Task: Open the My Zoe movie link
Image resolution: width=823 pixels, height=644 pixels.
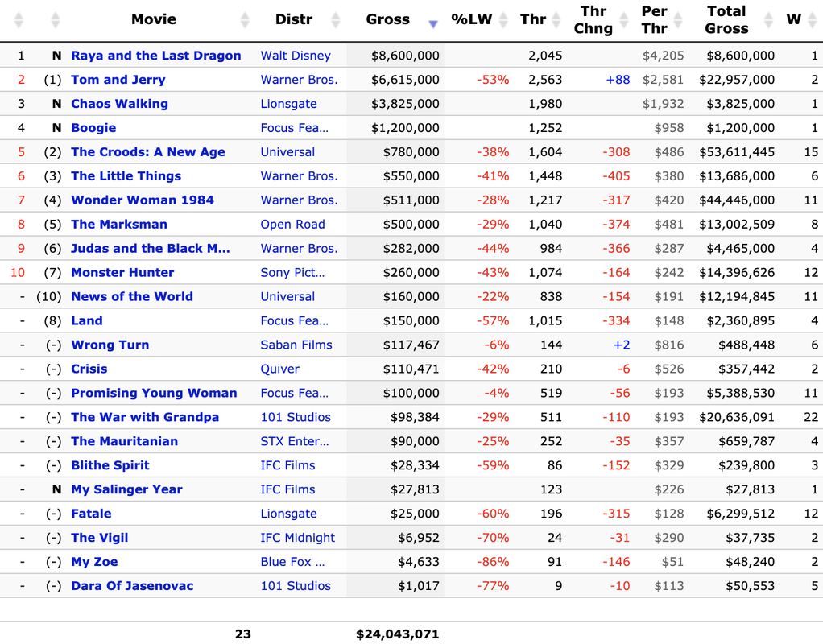Action: [94, 563]
